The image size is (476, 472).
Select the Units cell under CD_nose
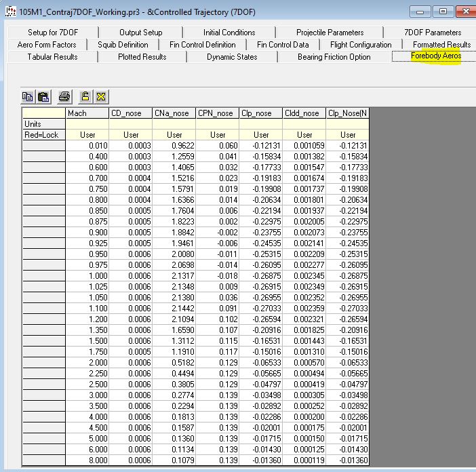(x=131, y=124)
